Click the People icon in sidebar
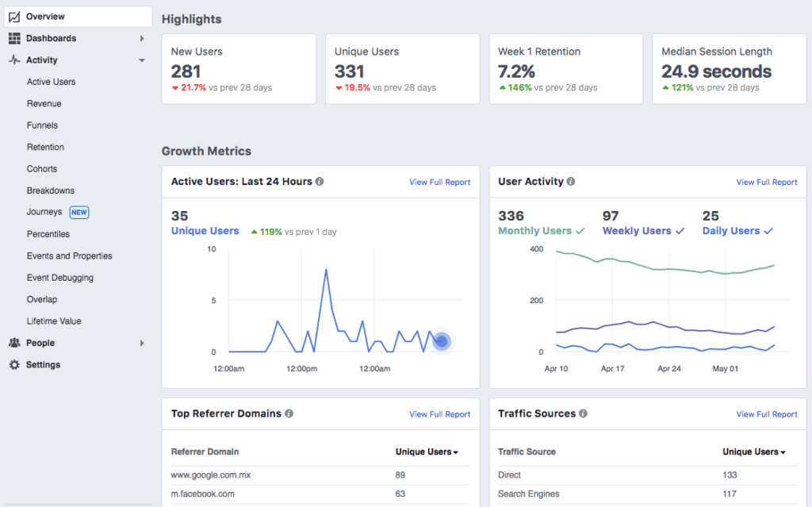 coord(14,343)
